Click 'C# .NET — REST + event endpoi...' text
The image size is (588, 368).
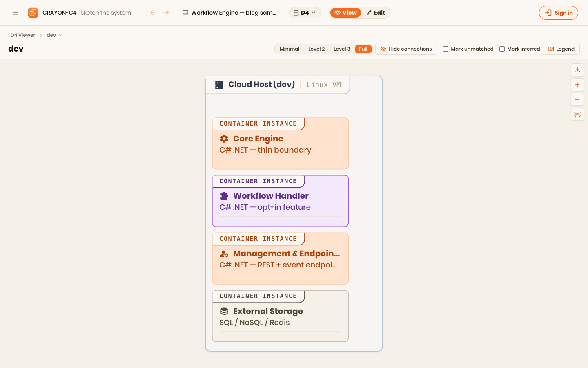(278, 265)
